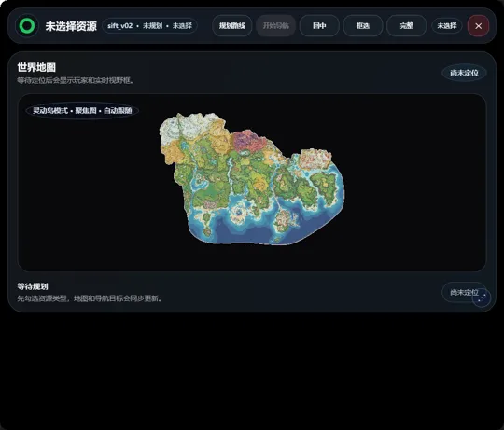Click the green ring status icon
Image resolution: width=504 pixels, height=430 pixels.
[x=27, y=26]
